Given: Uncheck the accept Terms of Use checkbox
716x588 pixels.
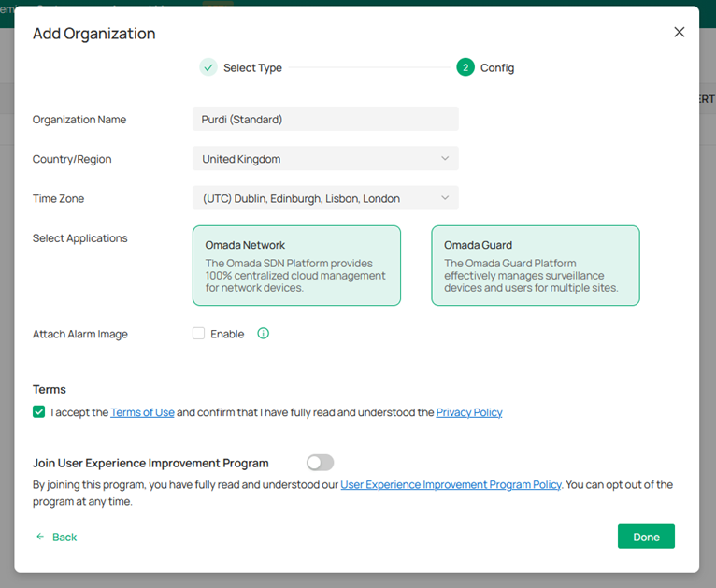Looking at the screenshot, I should pyautogui.click(x=39, y=412).
